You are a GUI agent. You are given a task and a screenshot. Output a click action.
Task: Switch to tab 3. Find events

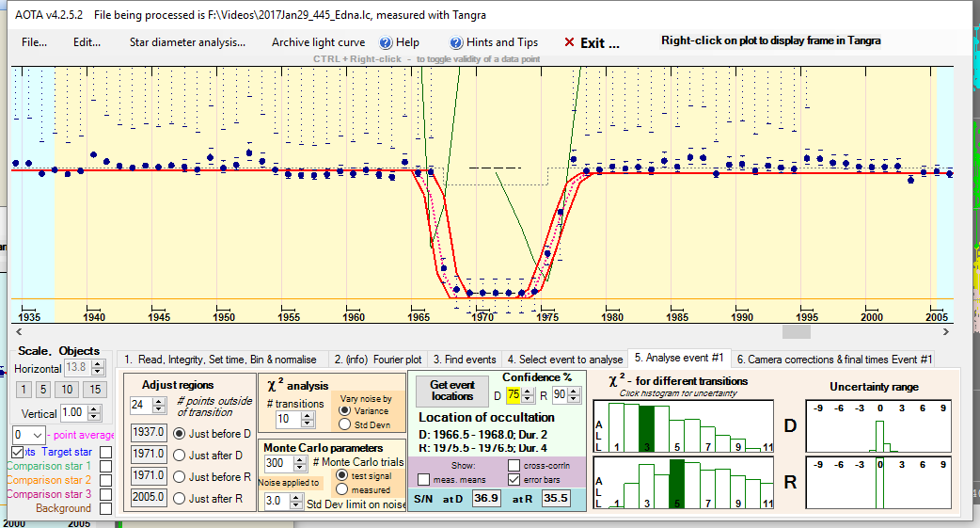(x=465, y=360)
